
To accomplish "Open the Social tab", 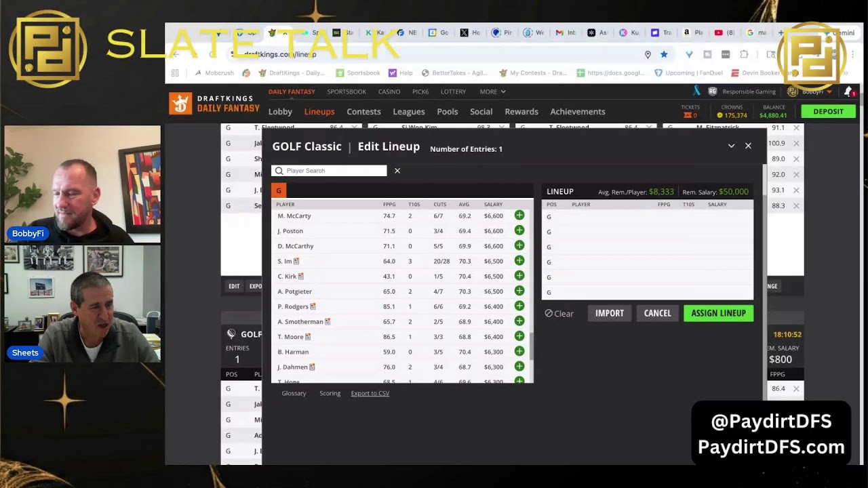I will coord(481,112).
